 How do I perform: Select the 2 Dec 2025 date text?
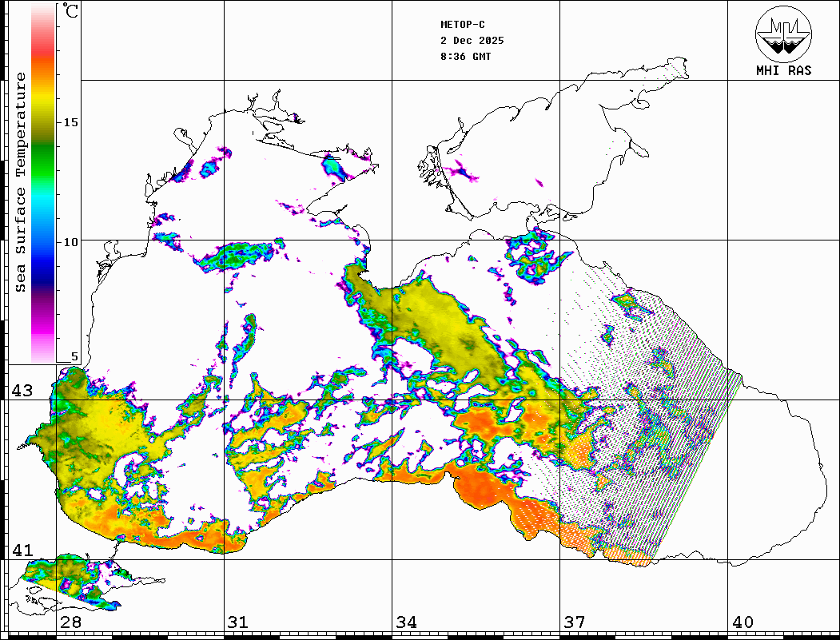coord(472,41)
